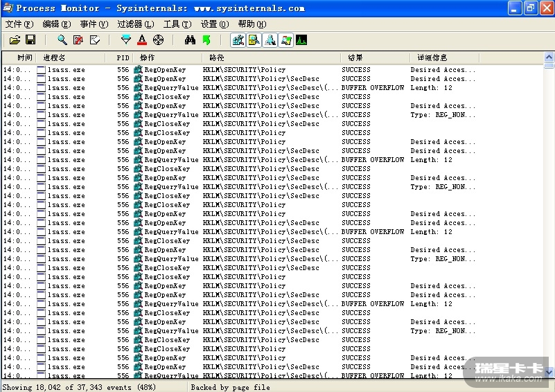The height and width of the screenshot is (392, 555).
Task: Toggle Show Network Activity button
Action: 270,40
